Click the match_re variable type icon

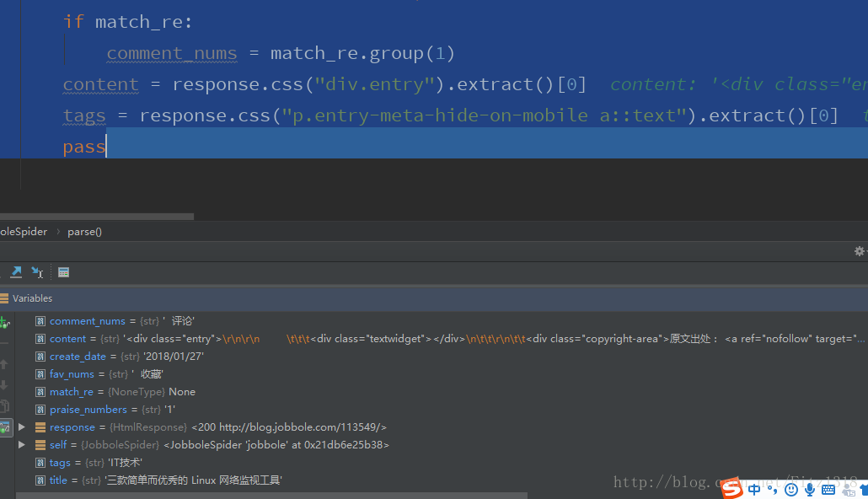(40, 392)
